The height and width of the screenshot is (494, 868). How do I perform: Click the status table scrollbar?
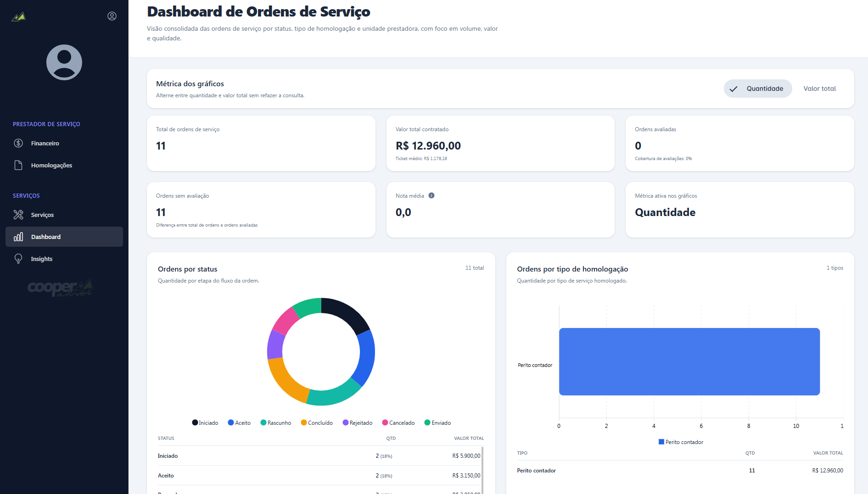point(482,470)
